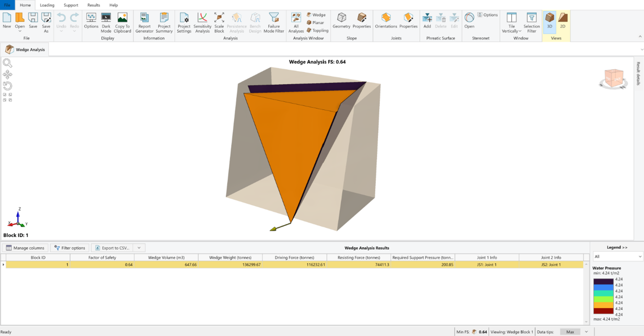Collapse the ribbon with chevron
The width and height of the screenshot is (644, 336).
(640, 37)
